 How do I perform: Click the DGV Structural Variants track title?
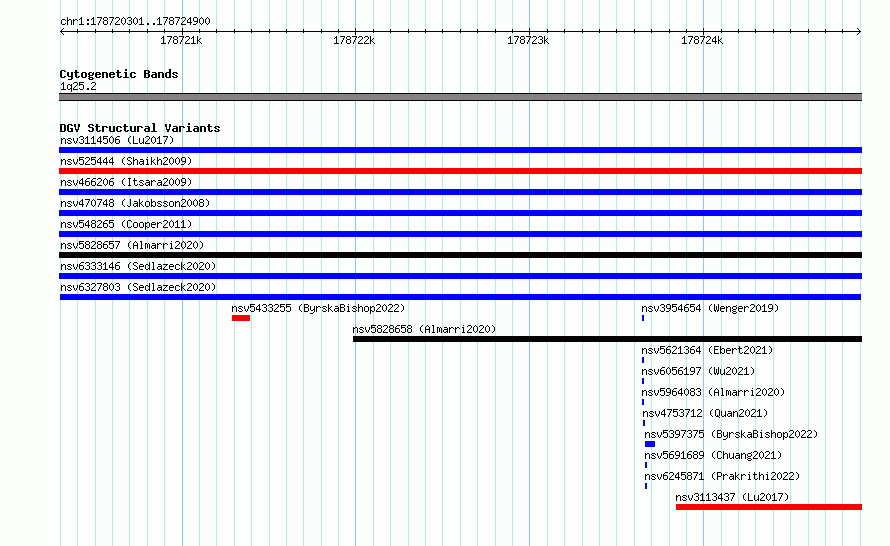(x=140, y=128)
